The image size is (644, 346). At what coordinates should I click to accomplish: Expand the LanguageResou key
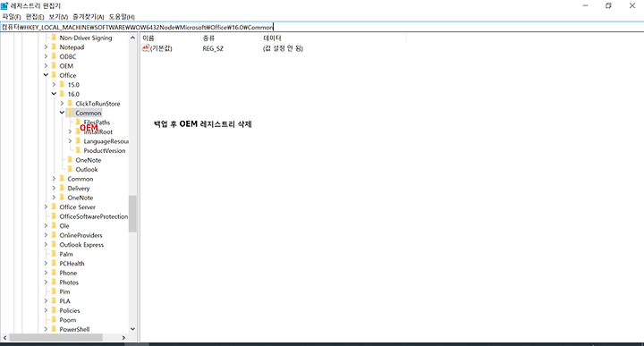[70, 140]
